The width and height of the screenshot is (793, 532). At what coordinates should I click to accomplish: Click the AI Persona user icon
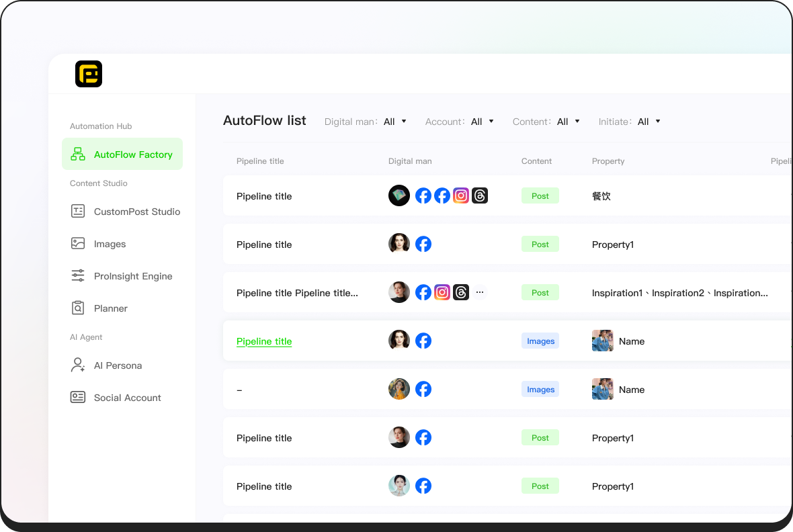tap(78, 365)
